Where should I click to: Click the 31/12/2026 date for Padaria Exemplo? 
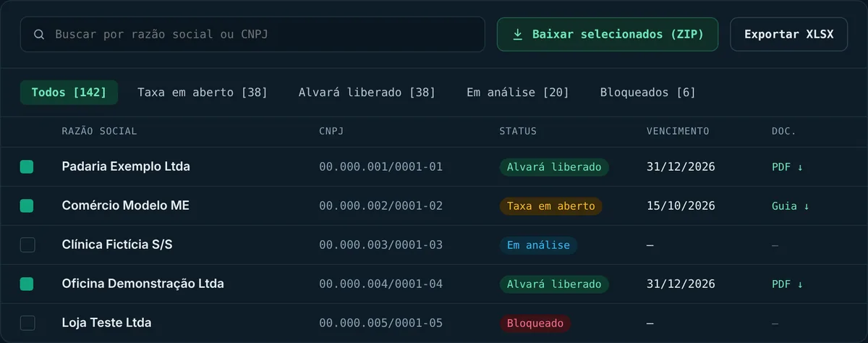coord(681,166)
